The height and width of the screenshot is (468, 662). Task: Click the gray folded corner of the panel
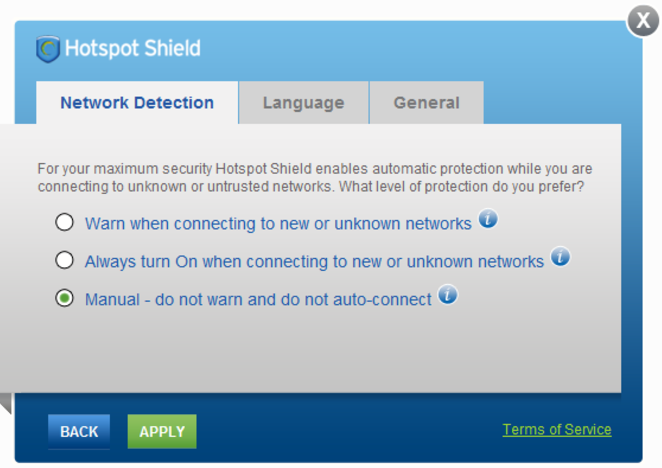pos(6,403)
